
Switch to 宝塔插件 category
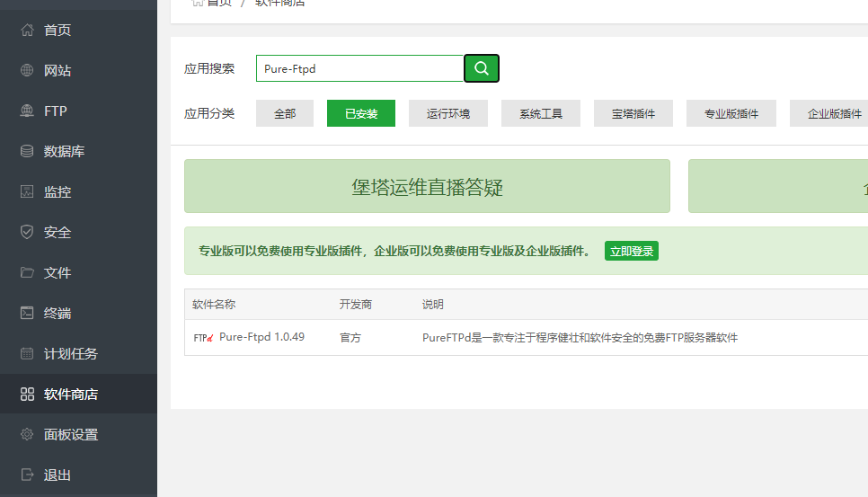[x=633, y=113]
